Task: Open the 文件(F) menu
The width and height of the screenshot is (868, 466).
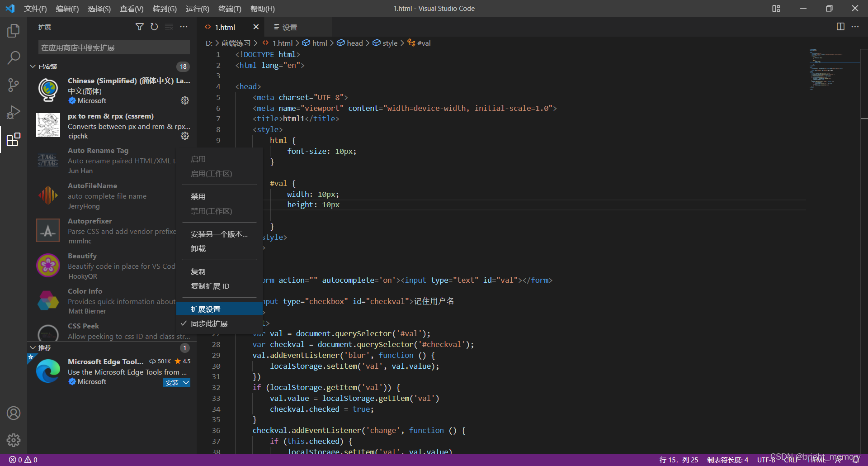Action: coord(35,9)
